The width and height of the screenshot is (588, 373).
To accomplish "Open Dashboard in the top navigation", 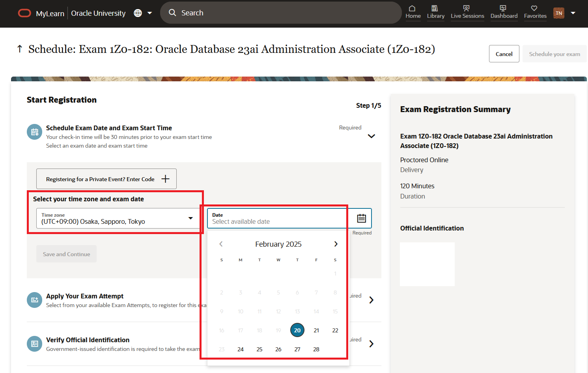I will coord(504,12).
